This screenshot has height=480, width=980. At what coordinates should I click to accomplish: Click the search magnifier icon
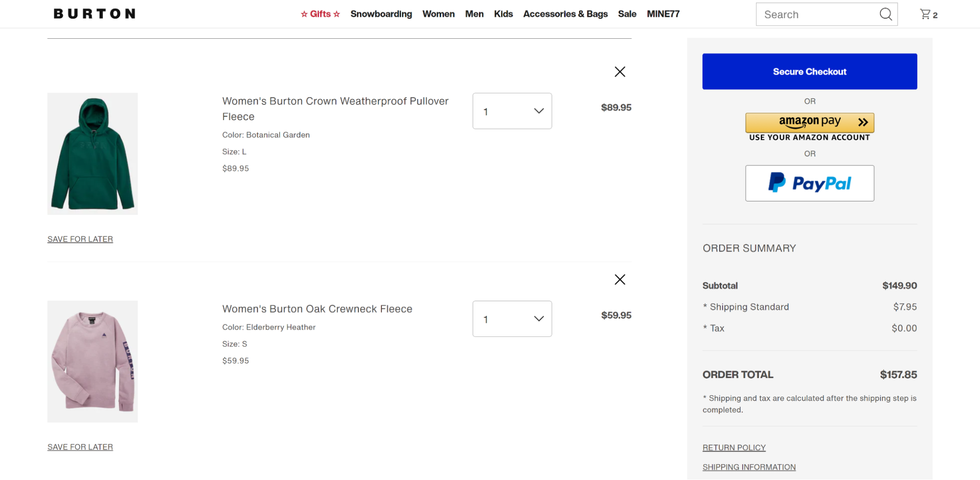(885, 14)
